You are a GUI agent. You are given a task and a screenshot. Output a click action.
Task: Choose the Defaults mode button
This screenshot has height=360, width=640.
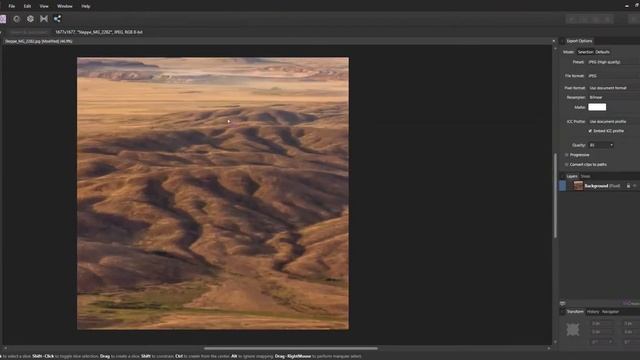coord(602,52)
